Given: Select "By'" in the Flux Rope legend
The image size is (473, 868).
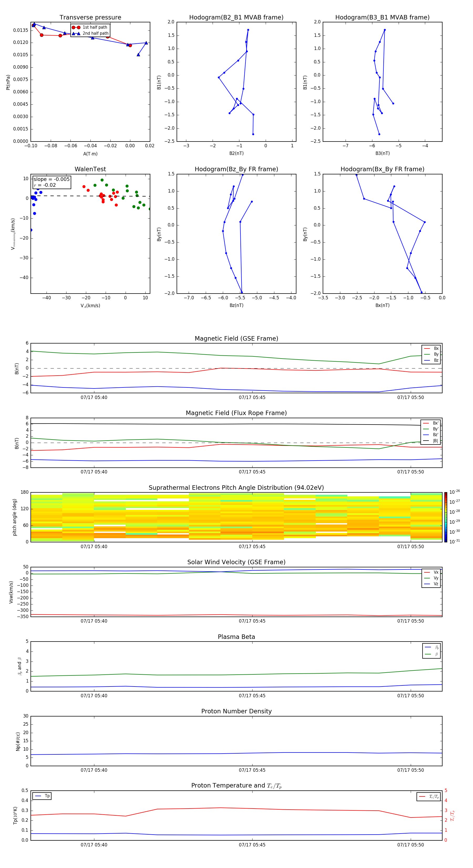Looking at the screenshot, I should click(431, 429).
